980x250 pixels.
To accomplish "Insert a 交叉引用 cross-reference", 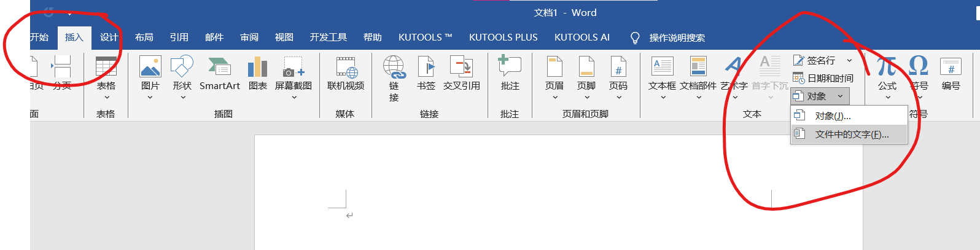I will pyautogui.click(x=462, y=73).
